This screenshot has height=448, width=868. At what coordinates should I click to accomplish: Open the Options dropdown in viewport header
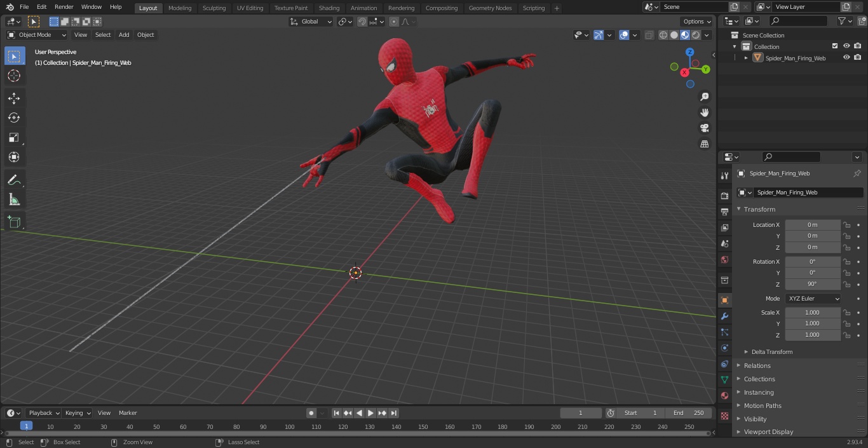[696, 22]
